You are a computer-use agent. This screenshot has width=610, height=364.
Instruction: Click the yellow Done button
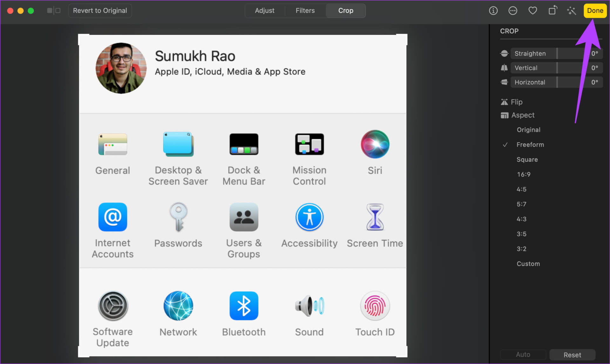(595, 10)
